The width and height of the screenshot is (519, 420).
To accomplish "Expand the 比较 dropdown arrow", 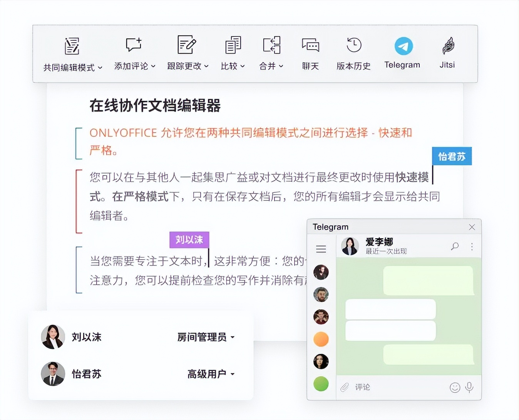I will coord(243,66).
